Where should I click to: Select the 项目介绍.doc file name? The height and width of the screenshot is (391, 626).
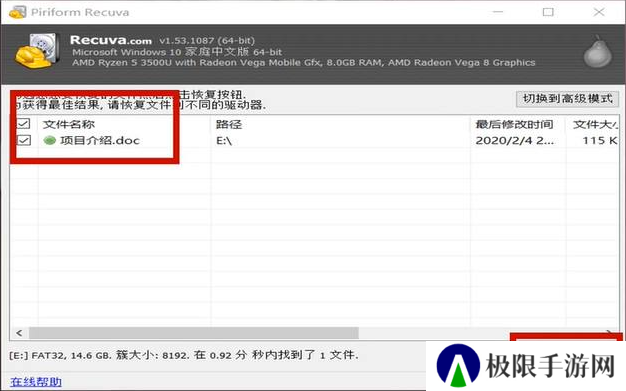tap(100, 140)
